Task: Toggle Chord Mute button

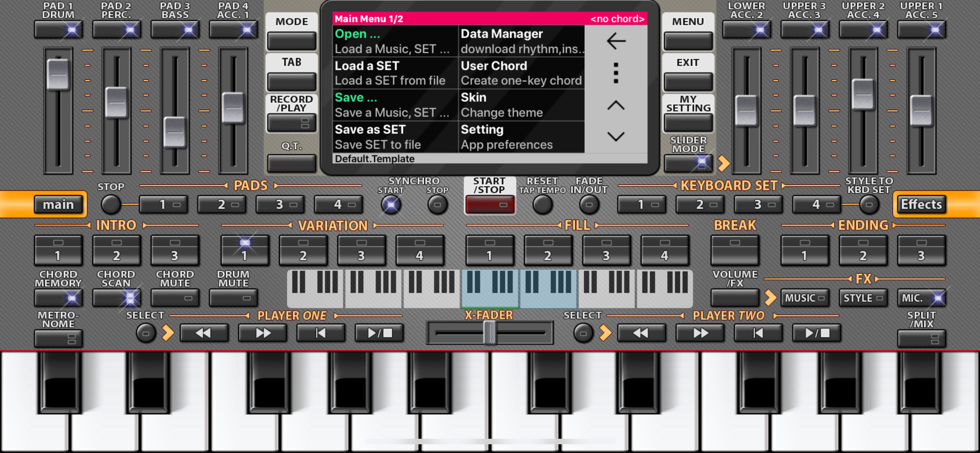Action: tap(175, 298)
